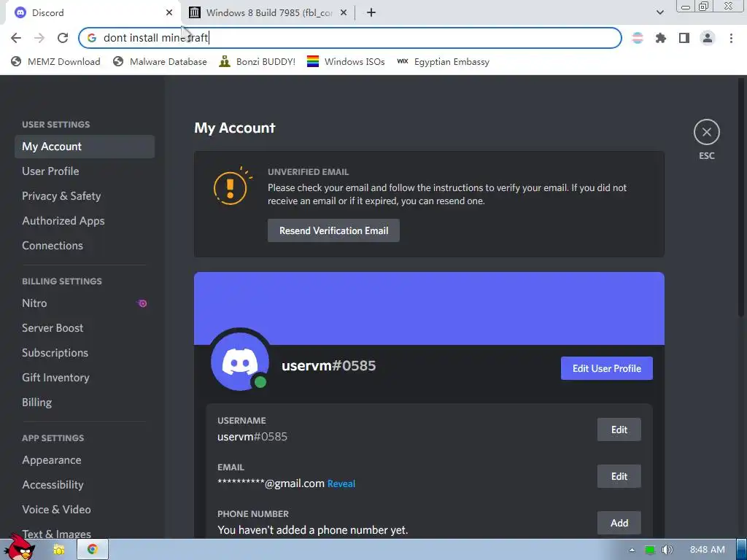Reveal the hidden email address
Viewport: 747px width, 560px height.
coord(341,484)
